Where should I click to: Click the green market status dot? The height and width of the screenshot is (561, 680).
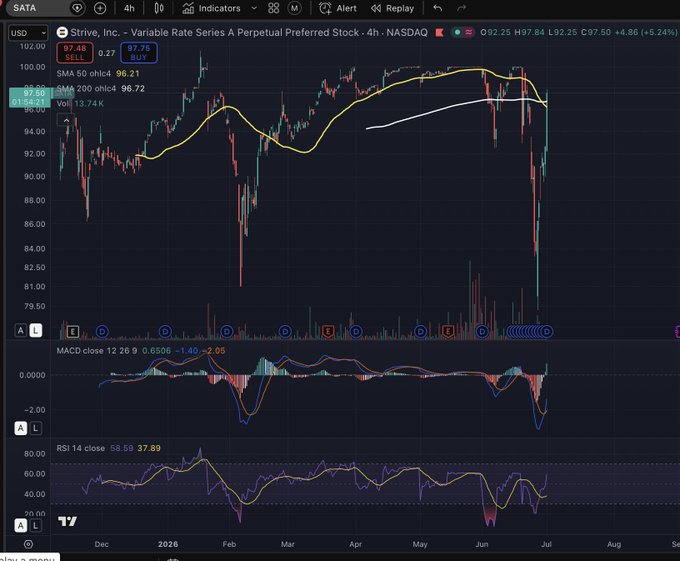pyautogui.click(x=457, y=32)
